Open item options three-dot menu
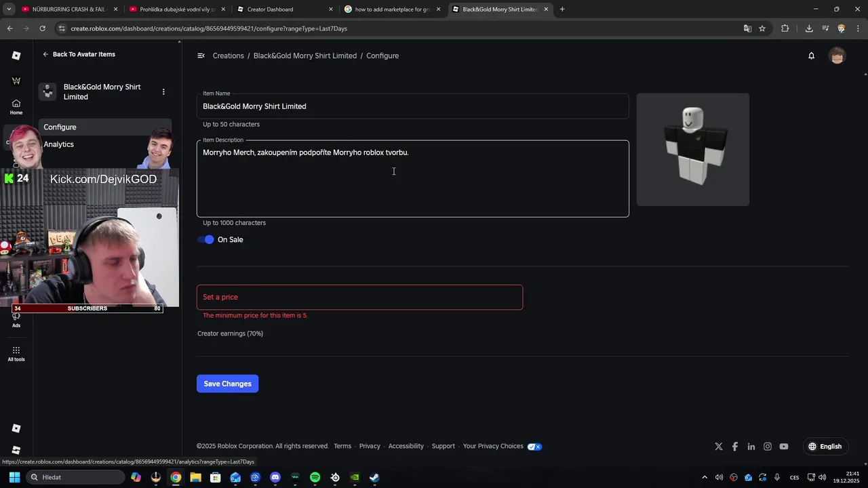 click(163, 91)
